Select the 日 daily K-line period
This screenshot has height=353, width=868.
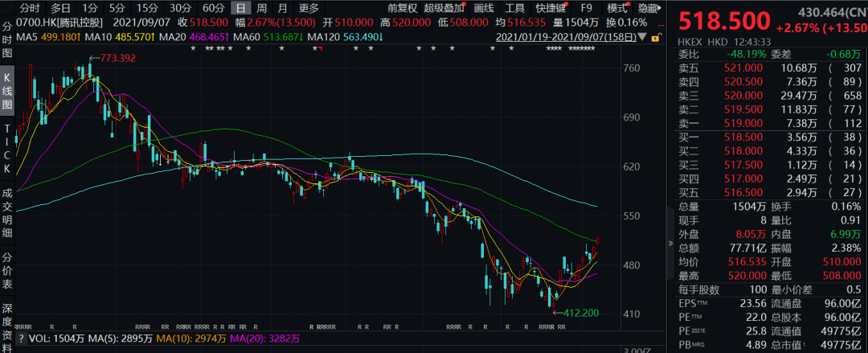coord(240,8)
